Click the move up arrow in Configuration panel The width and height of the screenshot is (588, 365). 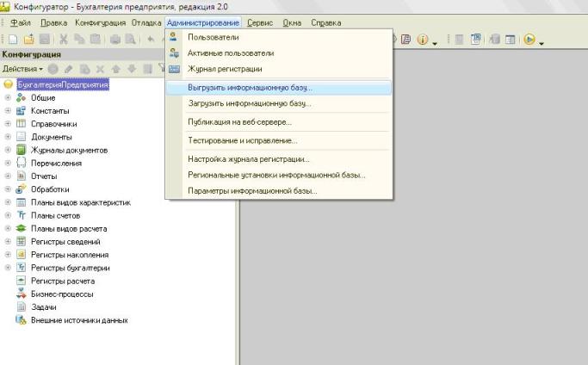click(x=116, y=69)
